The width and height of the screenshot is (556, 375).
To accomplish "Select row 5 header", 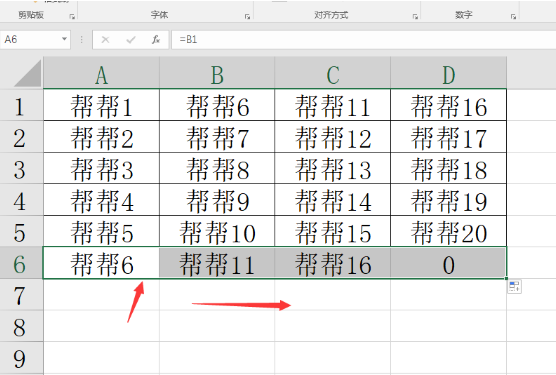I will pos(21,231).
